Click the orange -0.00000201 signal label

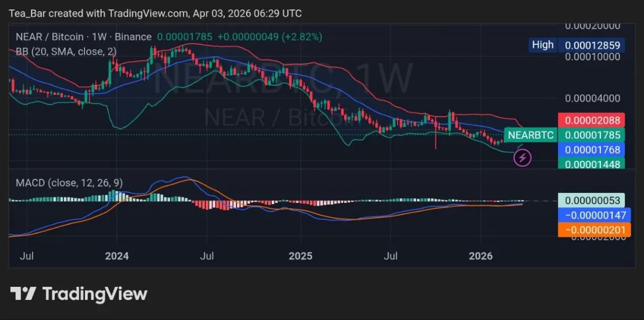click(594, 230)
